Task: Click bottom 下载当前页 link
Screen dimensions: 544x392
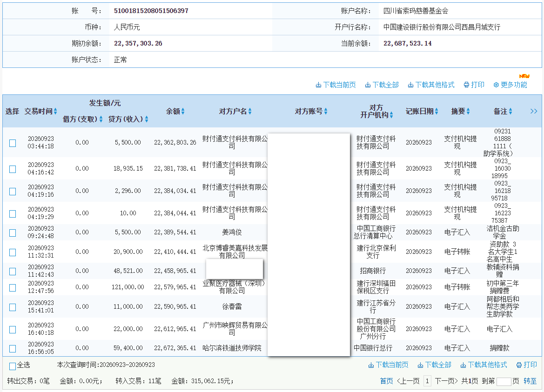Action: coord(388,365)
